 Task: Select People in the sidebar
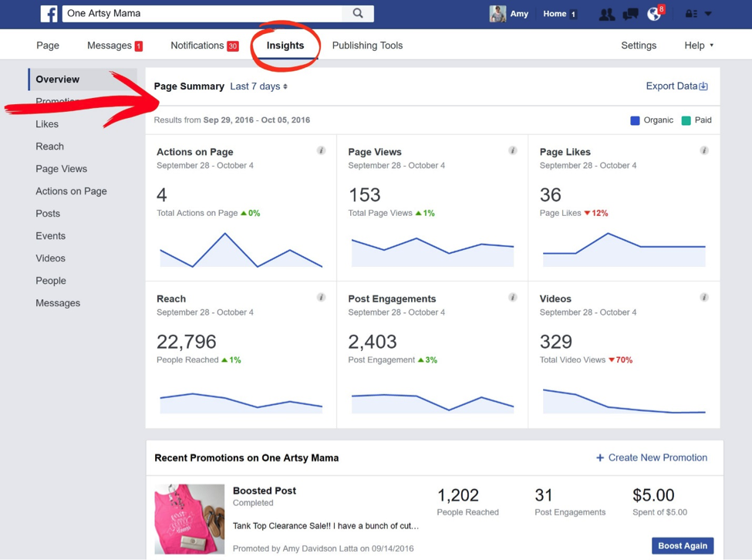(x=51, y=281)
